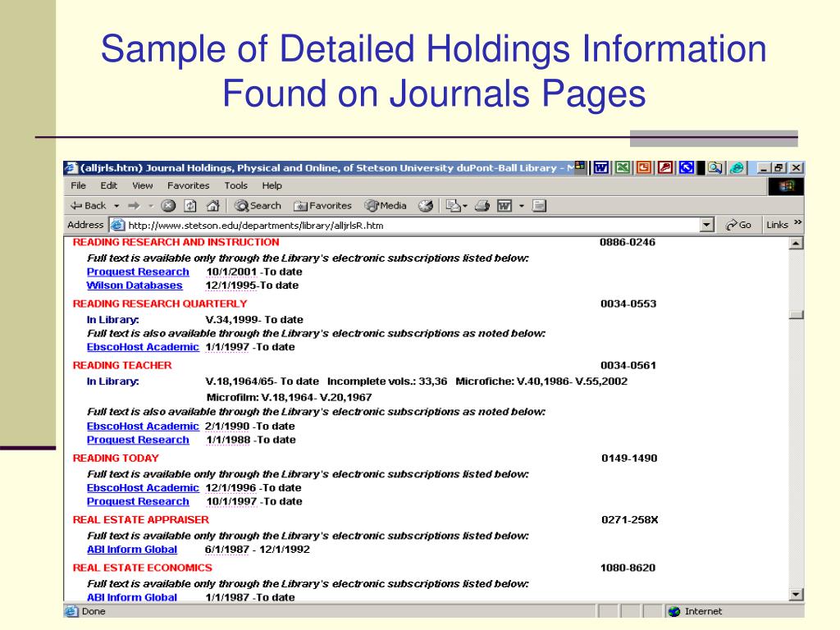840x630 pixels.
Task: Expand the Address bar dropdown
Action: pyautogui.click(x=707, y=226)
